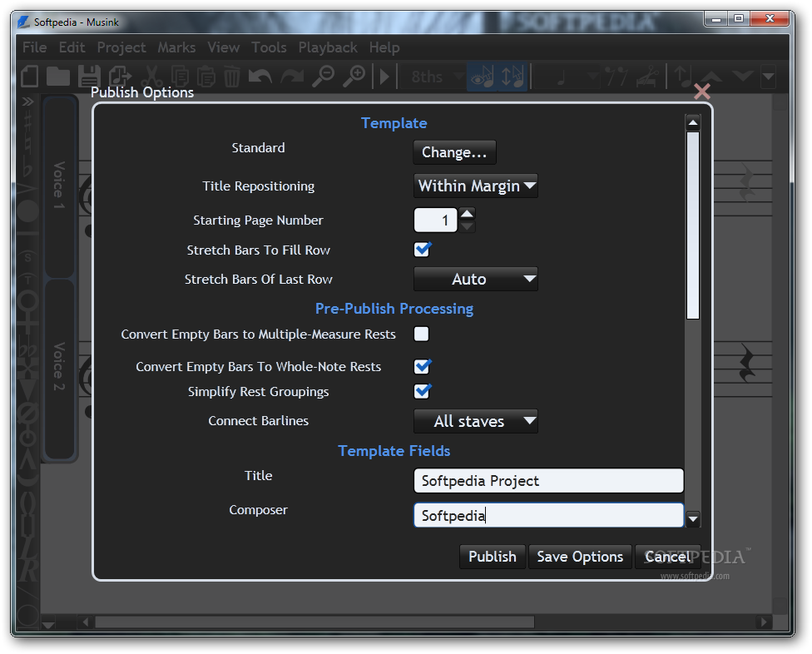Click the Redo arrow icon
812x654 pixels.
pos(292,77)
